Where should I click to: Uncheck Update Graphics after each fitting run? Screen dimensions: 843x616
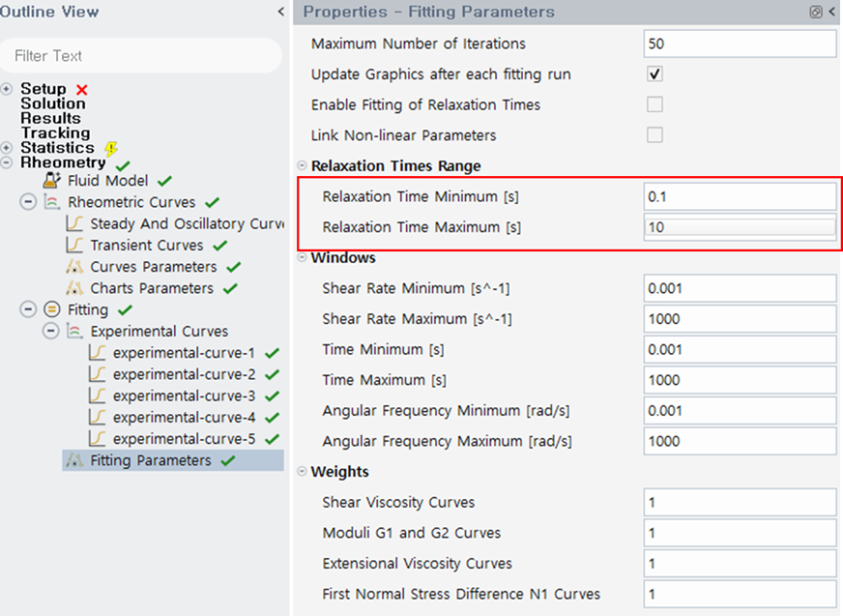pos(654,73)
